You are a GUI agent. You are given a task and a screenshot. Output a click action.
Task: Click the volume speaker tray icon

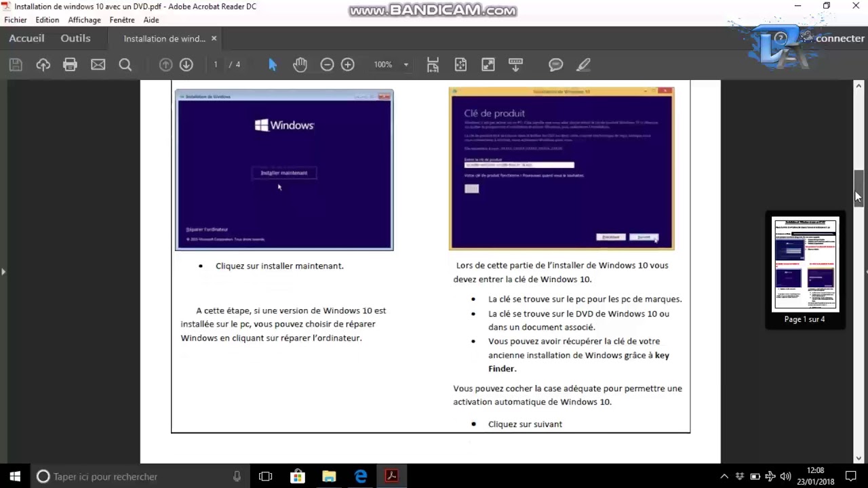pyautogui.click(x=786, y=476)
